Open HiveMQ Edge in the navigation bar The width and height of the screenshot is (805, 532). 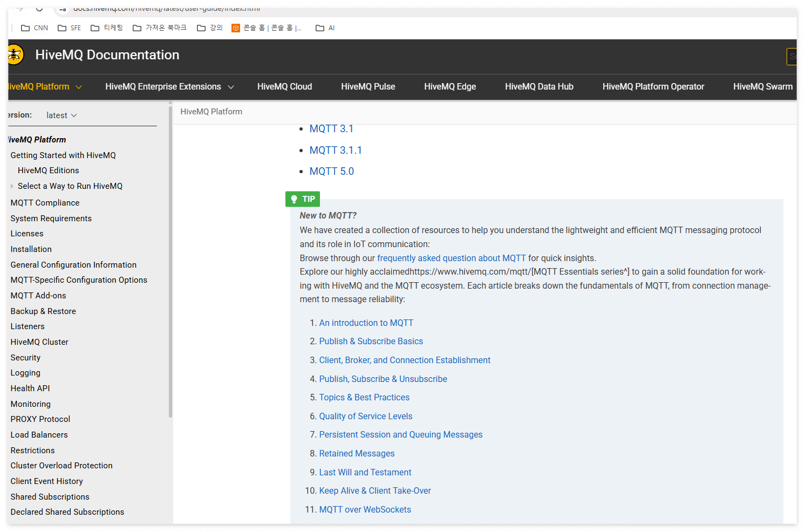[450, 86]
